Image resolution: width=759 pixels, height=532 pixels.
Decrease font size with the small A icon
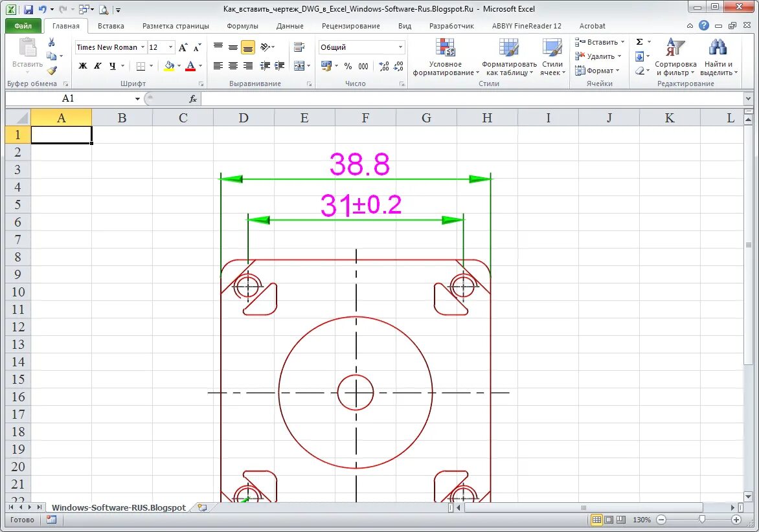coord(197,47)
